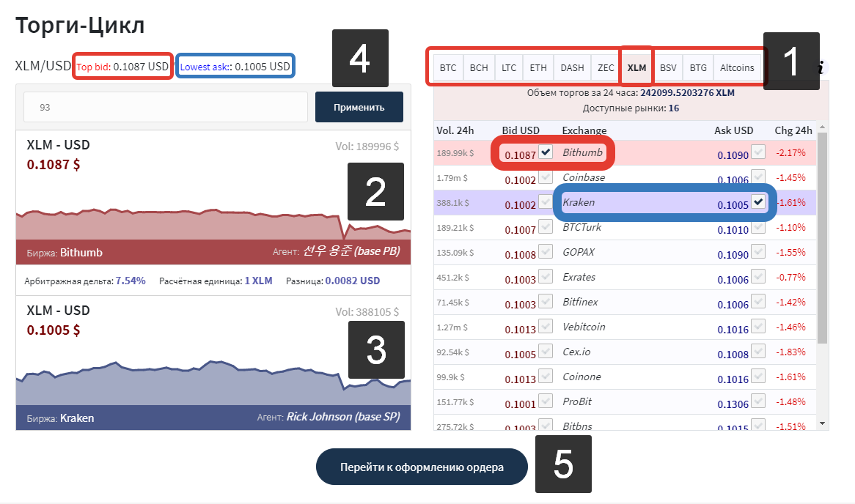
Task: Check the Vebitcoin ask checkbox
Action: 758,326
